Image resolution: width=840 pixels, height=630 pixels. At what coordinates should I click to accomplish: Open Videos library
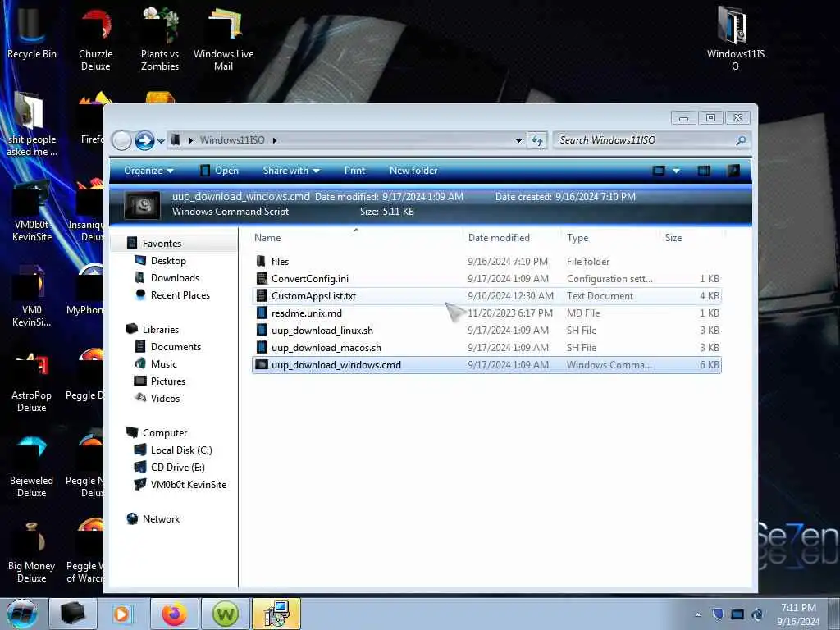(x=165, y=398)
